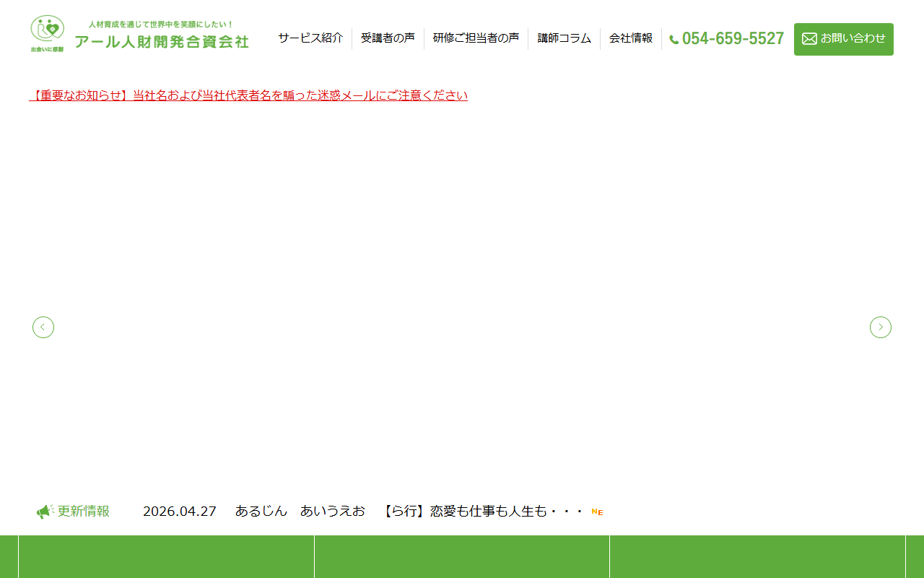Open the 講師コラム menu item
924x578 pixels.
[x=564, y=38]
